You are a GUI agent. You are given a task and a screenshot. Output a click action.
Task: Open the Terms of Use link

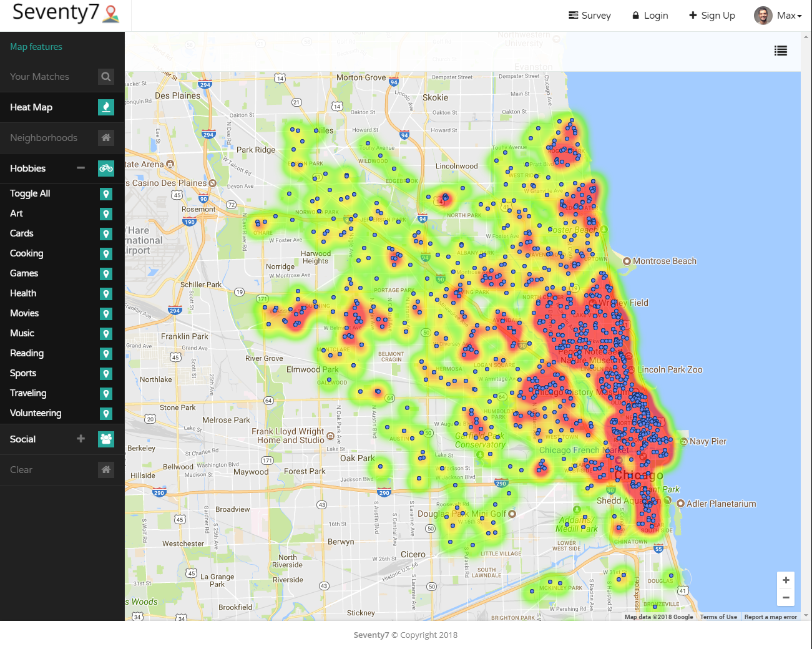click(x=718, y=617)
